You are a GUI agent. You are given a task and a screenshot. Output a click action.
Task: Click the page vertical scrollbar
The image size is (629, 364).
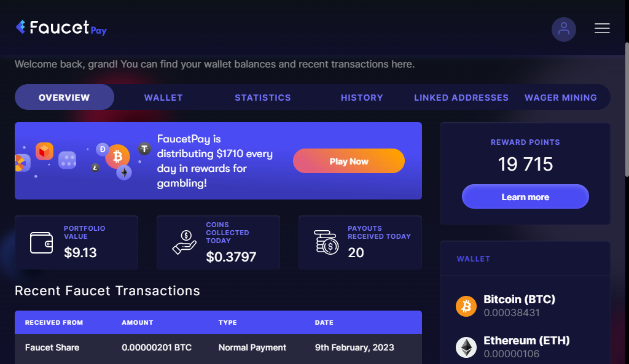[x=627, y=109]
